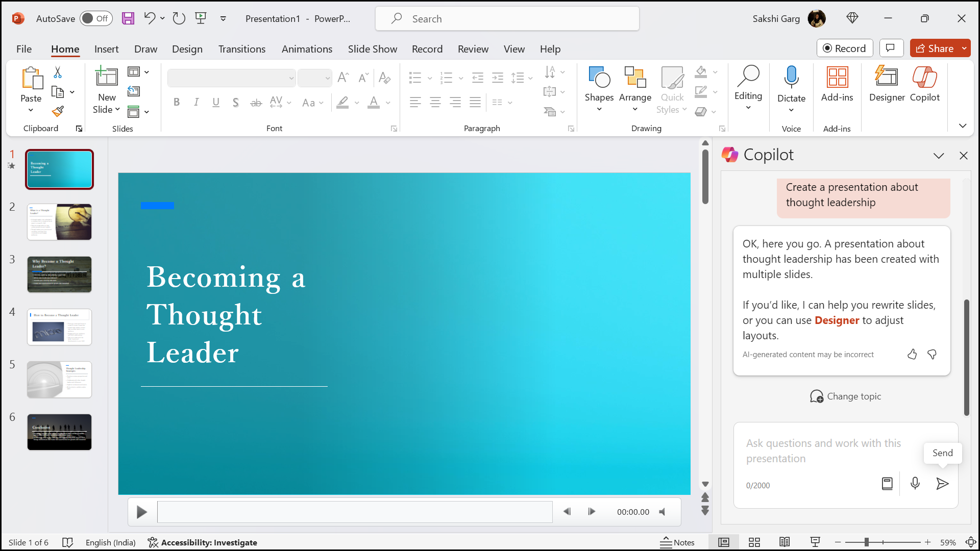Screen dimensions: 980x551
Task: Click the zoom slider handle in status bar
Action: tap(866, 542)
